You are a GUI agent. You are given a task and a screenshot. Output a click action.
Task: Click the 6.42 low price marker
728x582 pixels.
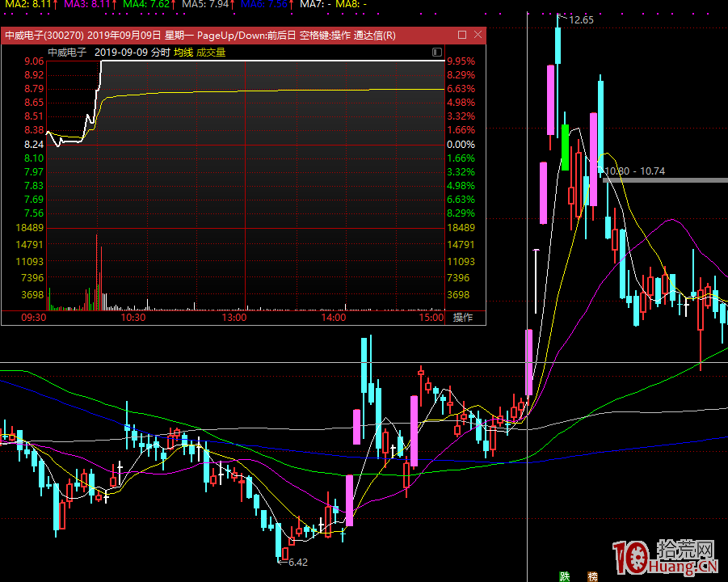point(297,563)
